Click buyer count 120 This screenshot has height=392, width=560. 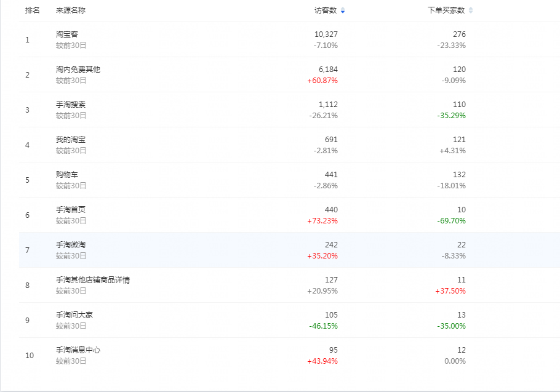(x=459, y=70)
